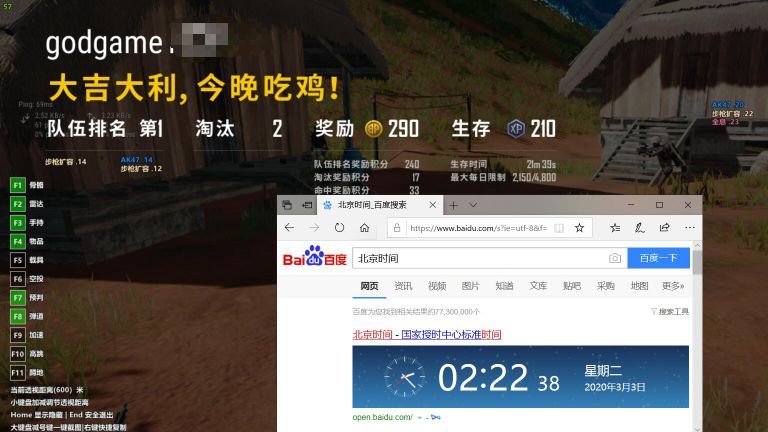Toggle F1 骨骼 option
The height and width of the screenshot is (432, 768).
pos(17,185)
